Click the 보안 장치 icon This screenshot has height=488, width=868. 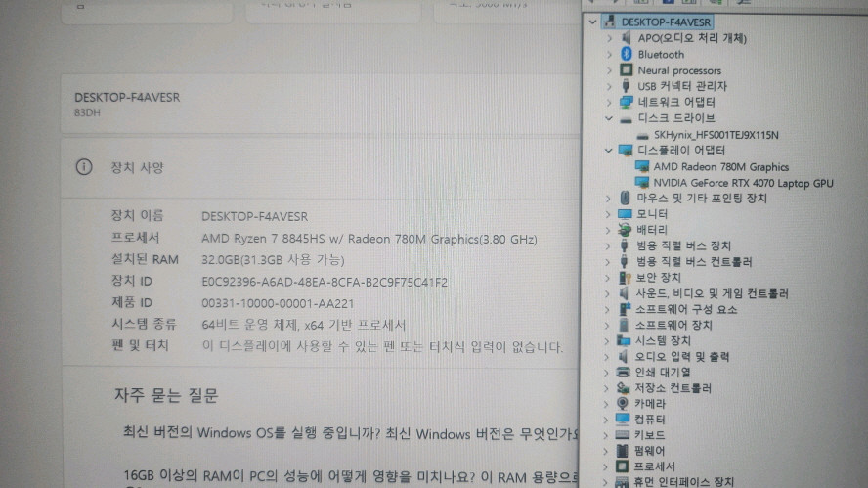point(625,277)
